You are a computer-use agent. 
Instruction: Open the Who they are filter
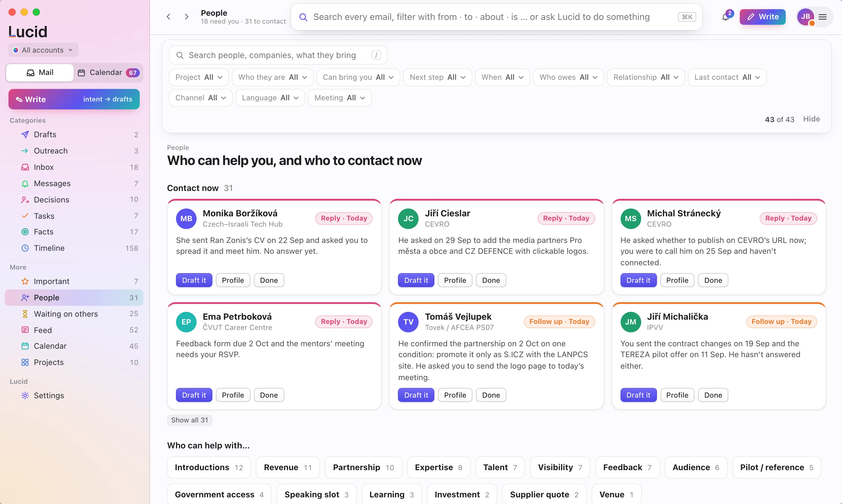[x=273, y=77]
